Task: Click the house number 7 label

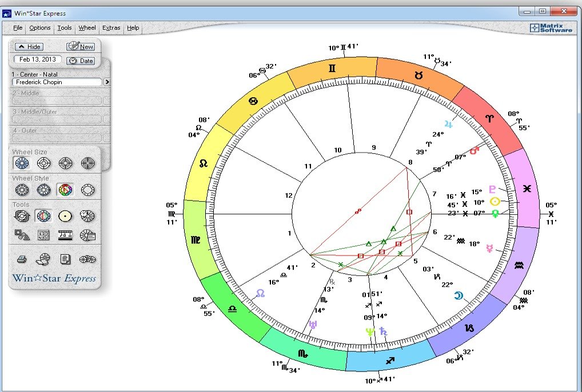Action: 434,194
